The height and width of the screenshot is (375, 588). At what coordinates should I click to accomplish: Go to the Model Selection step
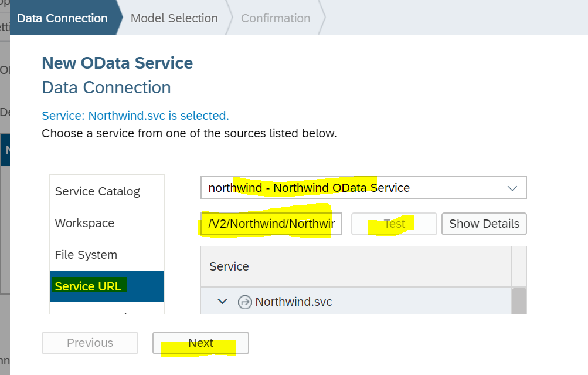point(174,18)
